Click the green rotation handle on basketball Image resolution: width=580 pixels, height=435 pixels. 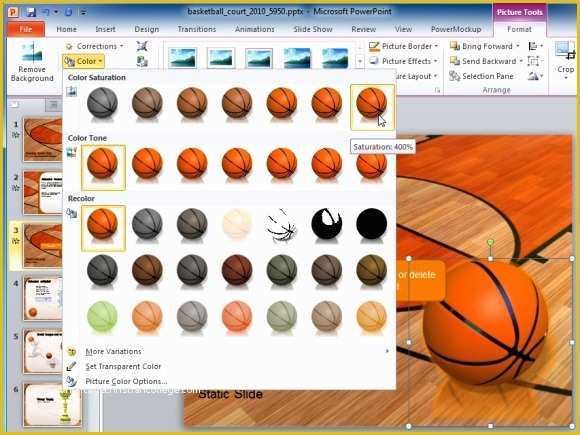point(490,243)
